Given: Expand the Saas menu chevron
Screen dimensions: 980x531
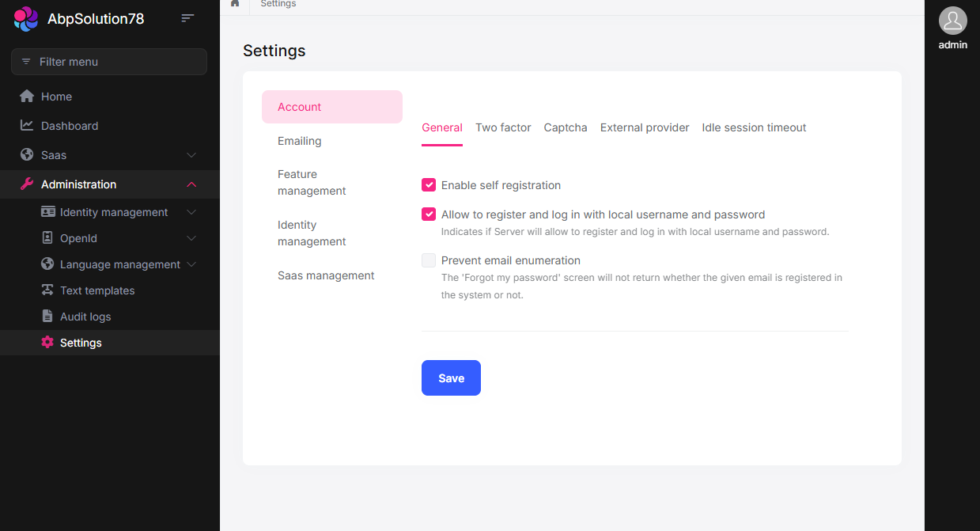Looking at the screenshot, I should tap(191, 155).
